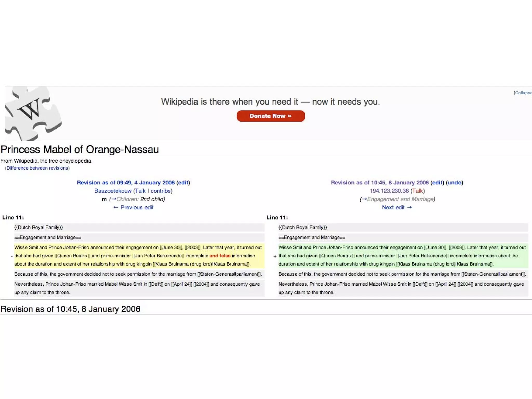Undo the 8 January revision
Viewport: 532px width, 399px height.
pyautogui.click(x=455, y=183)
